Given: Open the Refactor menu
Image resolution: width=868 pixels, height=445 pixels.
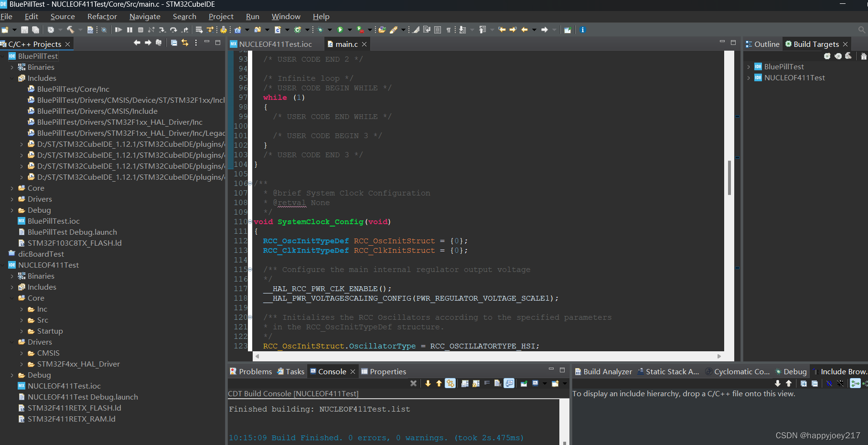Looking at the screenshot, I should 102,16.
